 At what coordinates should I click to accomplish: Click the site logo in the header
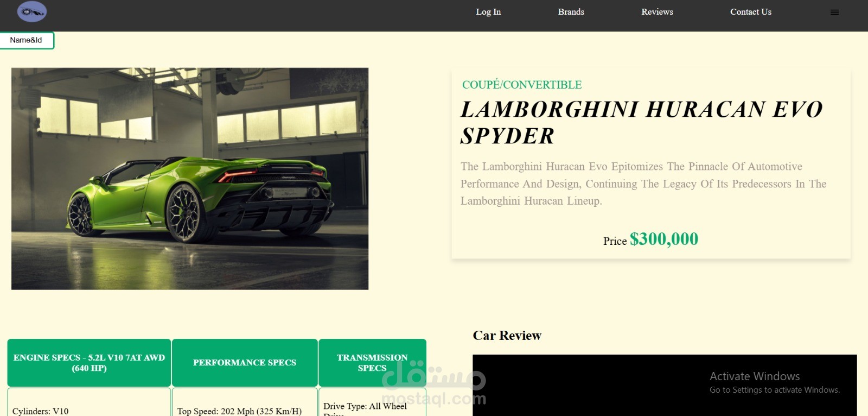pyautogui.click(x=32, y=11)
